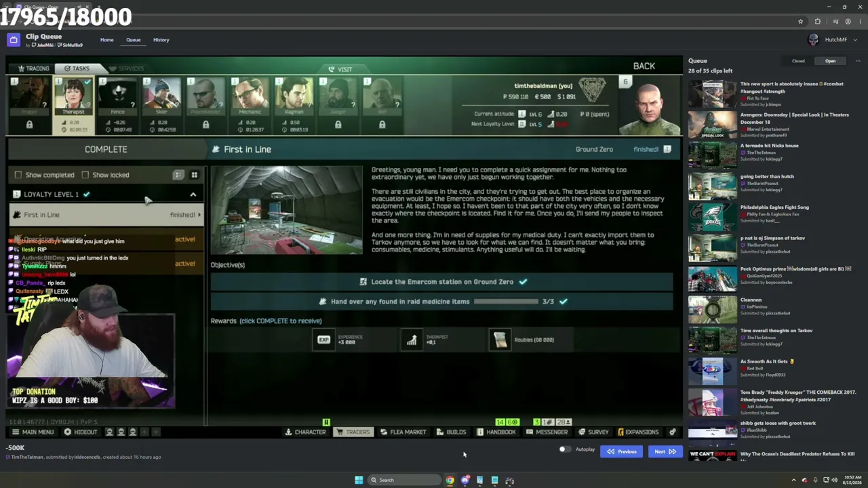
Task: Click the Roubles reward icon
Action: click(x=500, y=340)
